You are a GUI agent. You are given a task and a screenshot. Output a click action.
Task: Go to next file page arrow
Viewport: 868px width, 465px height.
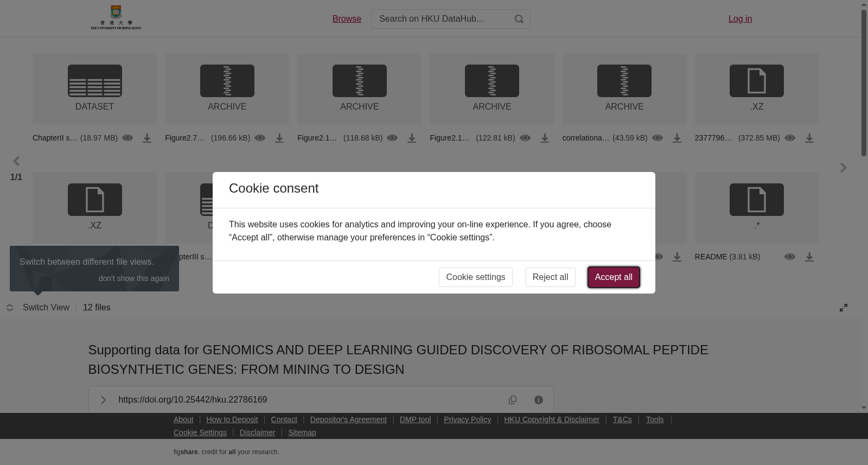click(x=843, y=168)
